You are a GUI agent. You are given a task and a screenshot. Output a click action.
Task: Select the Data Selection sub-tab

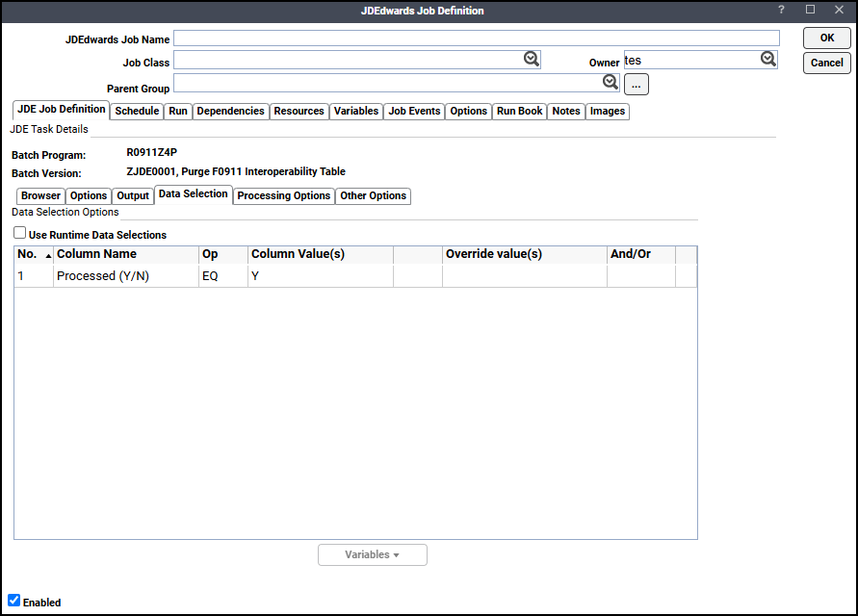click(194, 194)
